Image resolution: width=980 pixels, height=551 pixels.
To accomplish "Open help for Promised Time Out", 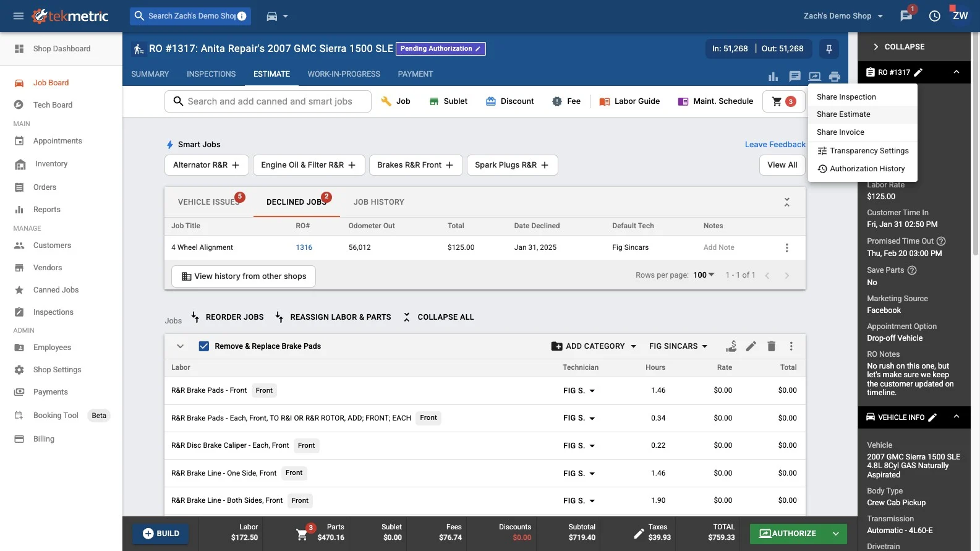I will (941, 241).
